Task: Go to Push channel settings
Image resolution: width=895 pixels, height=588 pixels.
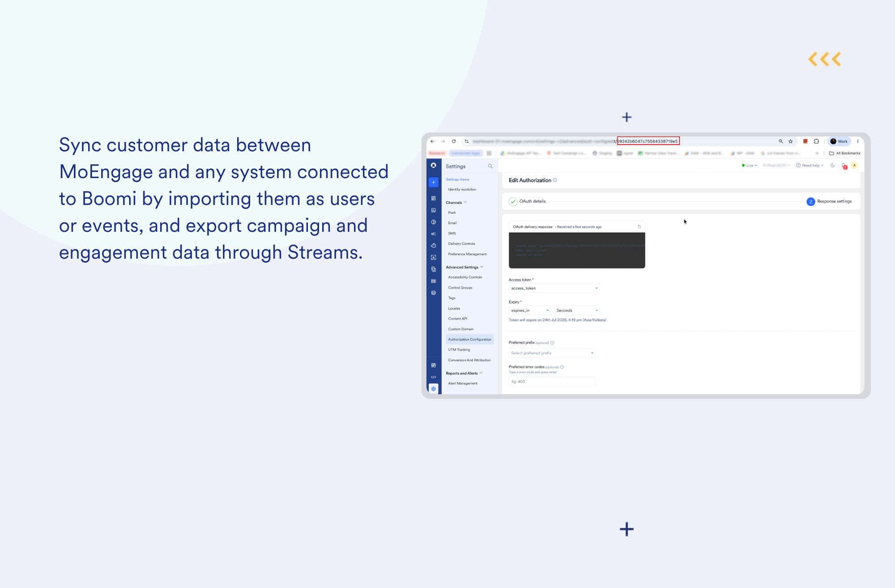Action: [452, 213]
